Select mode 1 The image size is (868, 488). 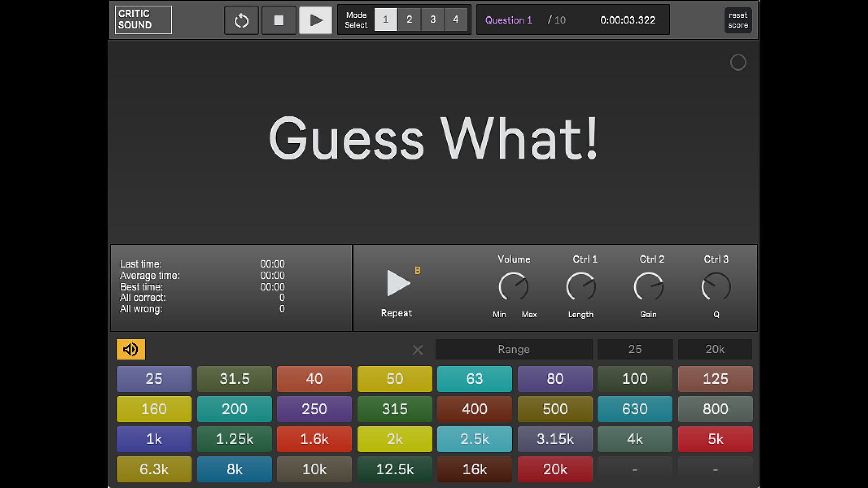tap(386, 19)
